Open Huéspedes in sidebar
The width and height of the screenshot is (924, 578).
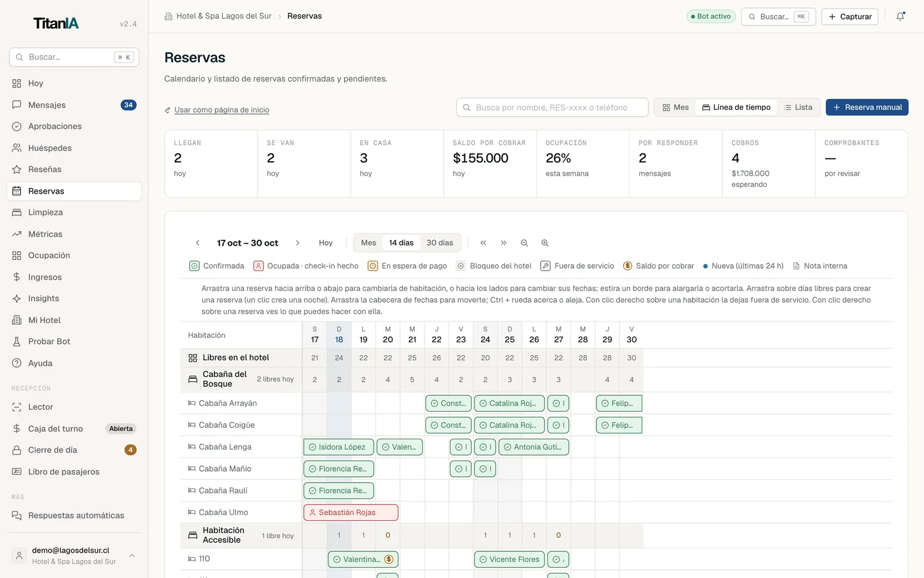coord(74,148)
